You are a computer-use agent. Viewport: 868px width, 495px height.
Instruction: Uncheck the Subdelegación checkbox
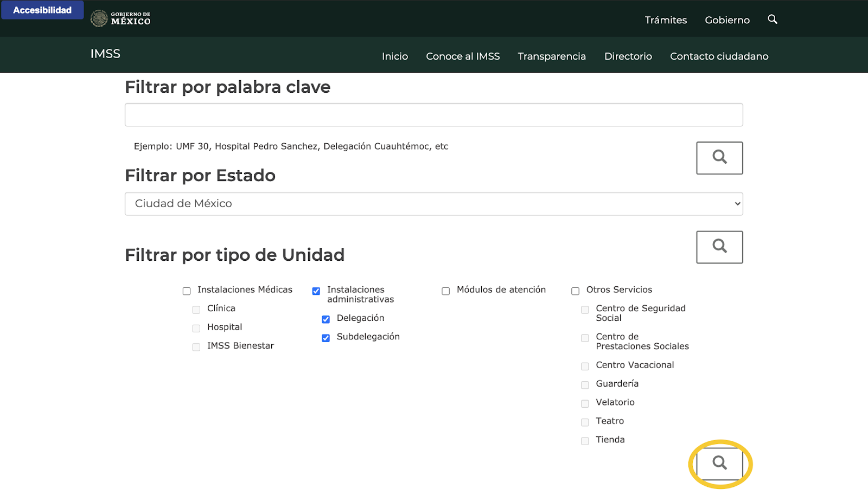tap(325, 338)
